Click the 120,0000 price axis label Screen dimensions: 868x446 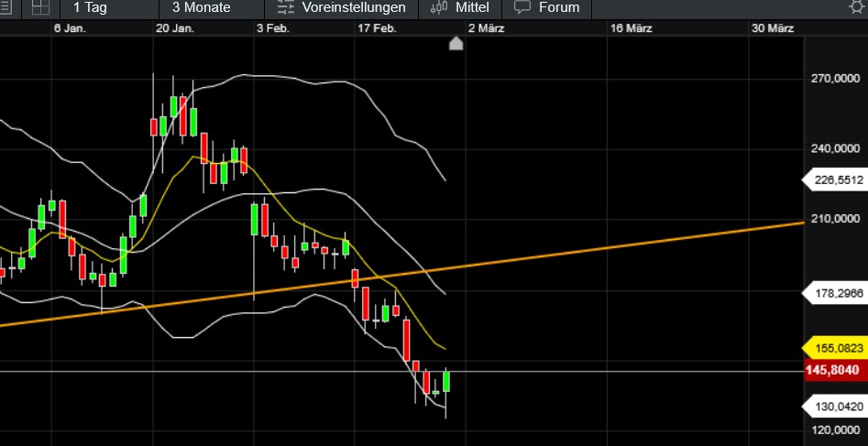point(835,430)
